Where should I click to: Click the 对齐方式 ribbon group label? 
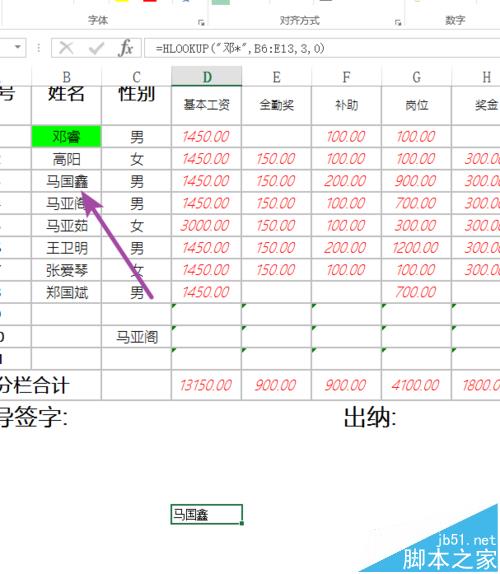point(300,20)
